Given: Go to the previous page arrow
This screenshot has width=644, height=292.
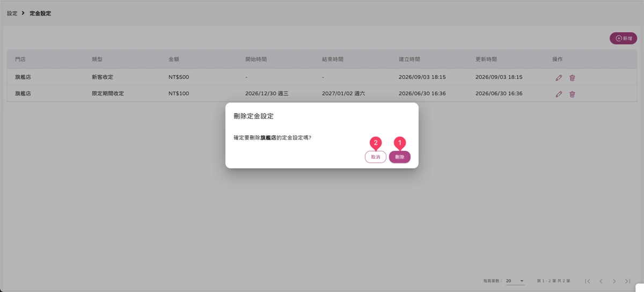Looking at the screenshot, I should coord(601,281).
